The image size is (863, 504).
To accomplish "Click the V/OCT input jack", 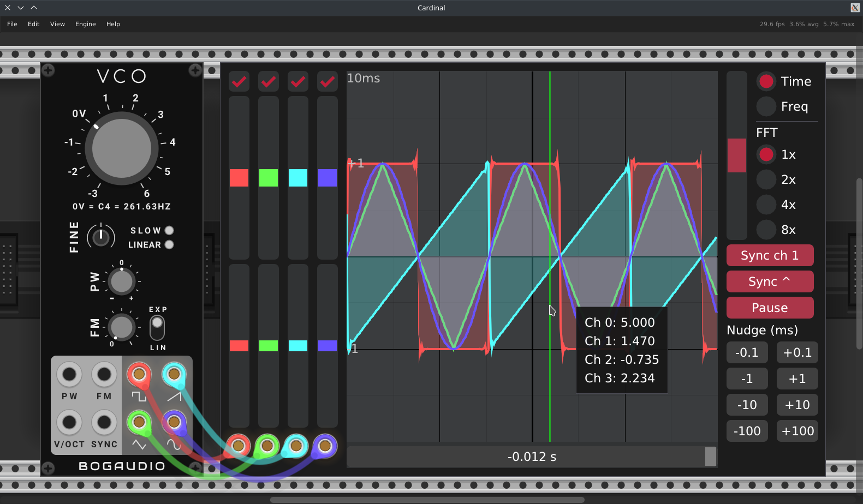I will pyautogui.click(x=69, y=422).
